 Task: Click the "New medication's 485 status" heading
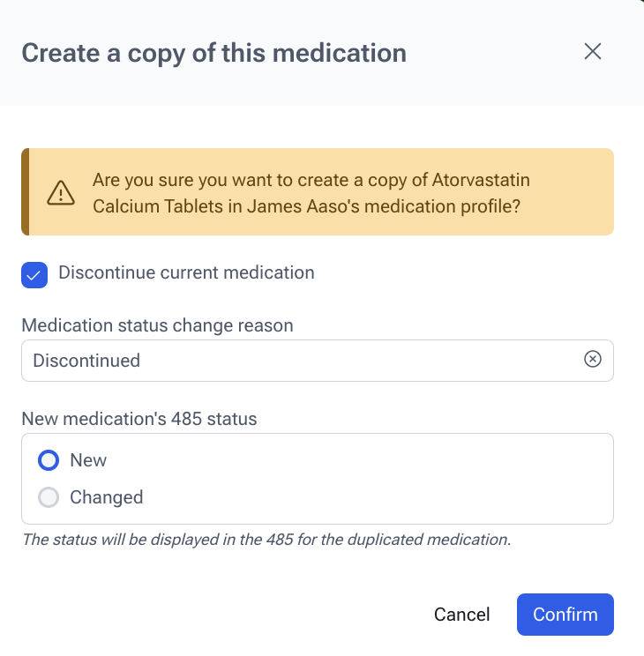[139, 420]
